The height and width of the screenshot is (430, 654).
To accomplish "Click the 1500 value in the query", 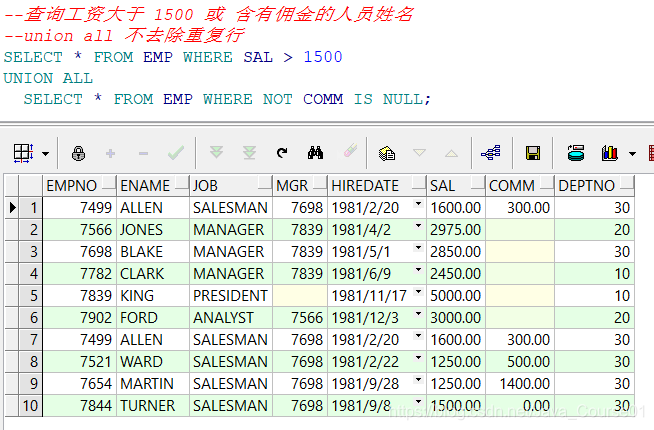I will tap(323, 57).
